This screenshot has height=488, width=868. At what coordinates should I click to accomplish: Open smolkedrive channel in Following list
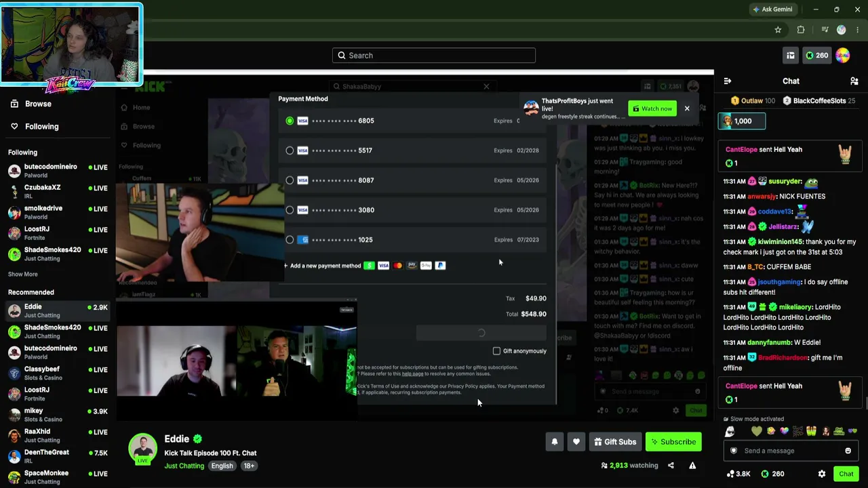(x=57, y=212)
